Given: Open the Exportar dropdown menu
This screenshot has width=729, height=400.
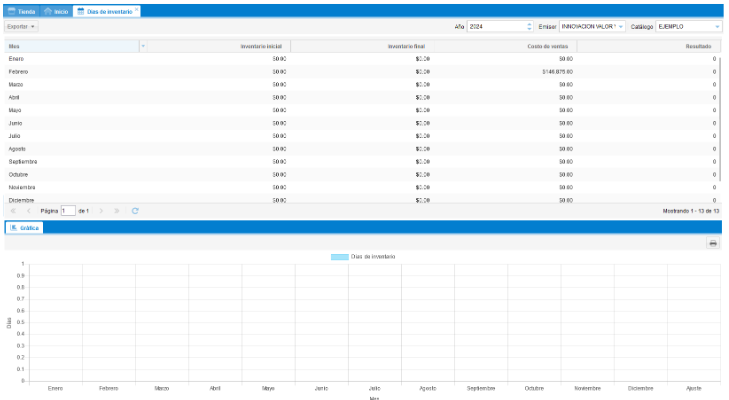Looking at the screenshot, I should [21, 26].
